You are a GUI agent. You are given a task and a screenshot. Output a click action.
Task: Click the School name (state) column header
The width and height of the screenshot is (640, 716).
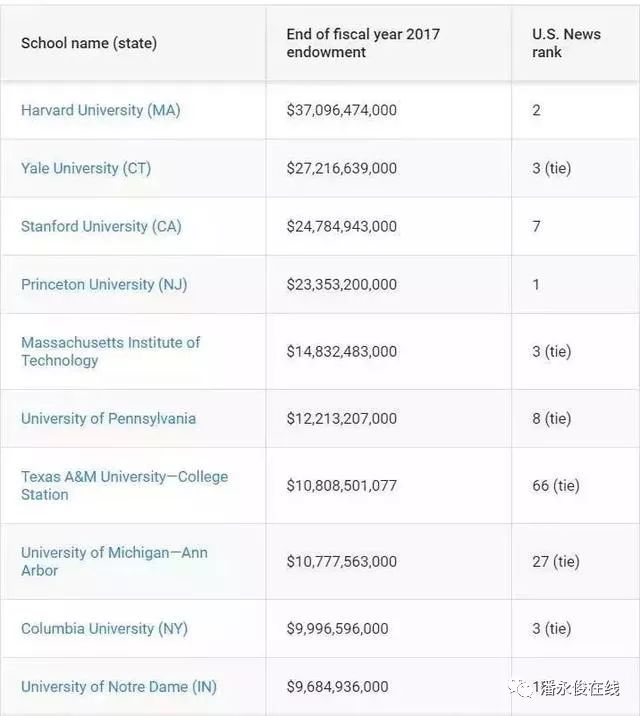tap(88, 43)
